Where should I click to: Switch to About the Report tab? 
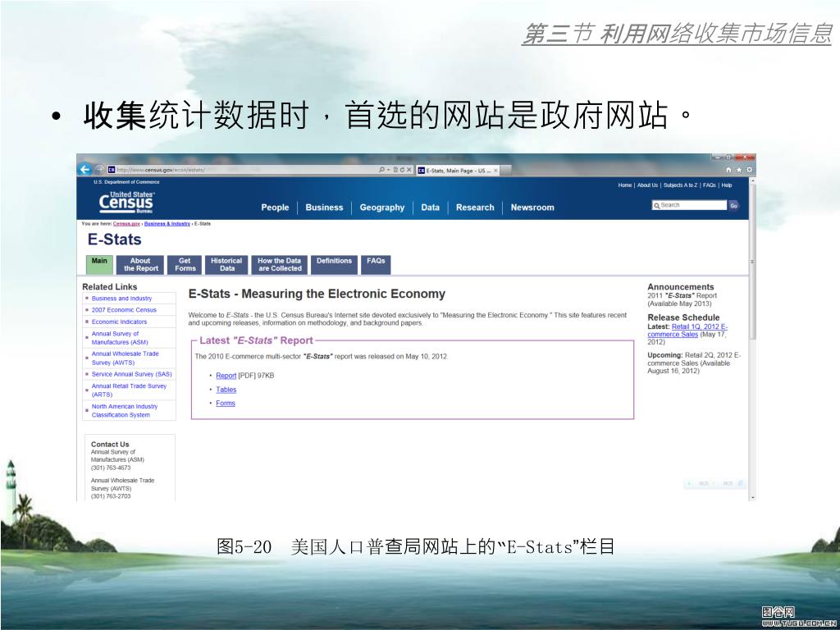coord(141,265)
